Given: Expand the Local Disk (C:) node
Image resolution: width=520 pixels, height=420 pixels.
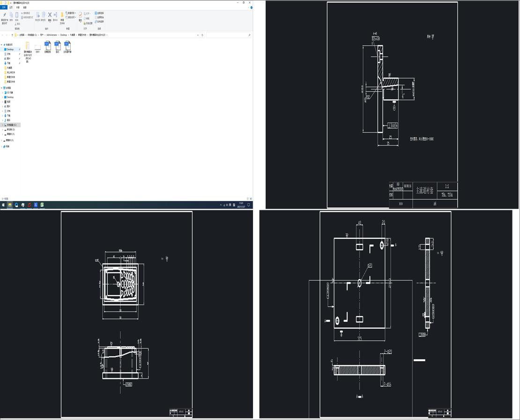Looking at the screenshot, I should [3, 125].
